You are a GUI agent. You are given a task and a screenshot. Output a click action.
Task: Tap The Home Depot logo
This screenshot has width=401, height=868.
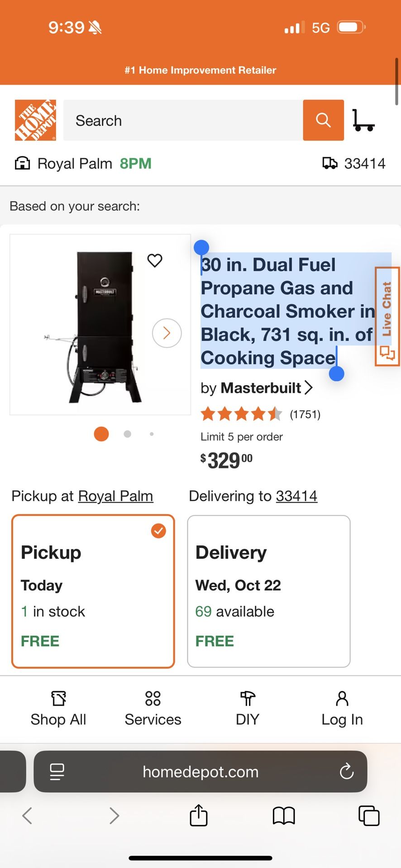tap(35, 120)
